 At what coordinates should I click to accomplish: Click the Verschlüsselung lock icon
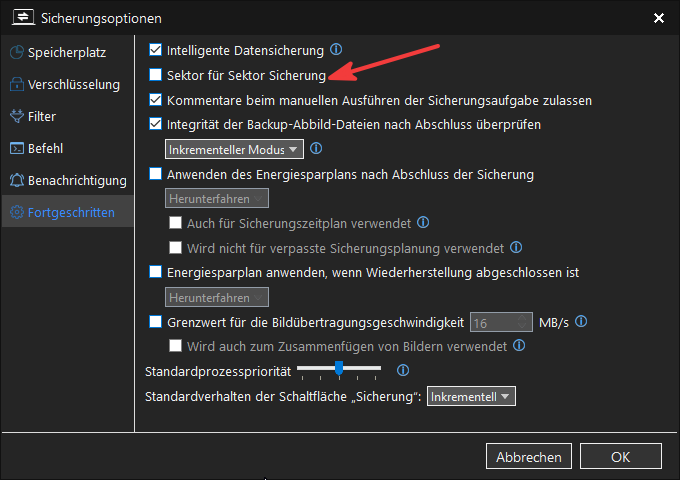click(x=16, y=84)
